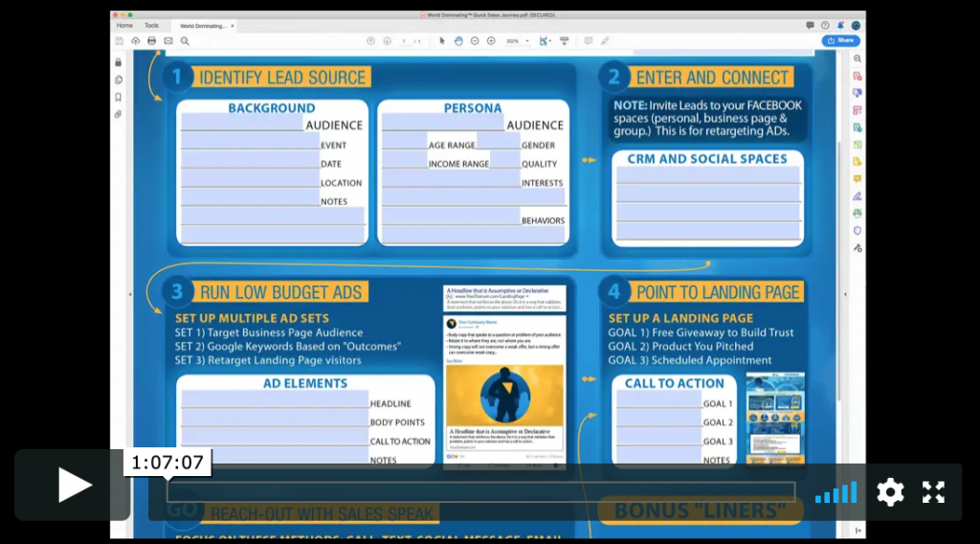Select the arrow selection tool
Image resolution: width=980 pixels, height=544 pixels.
[x=442, y=41]
